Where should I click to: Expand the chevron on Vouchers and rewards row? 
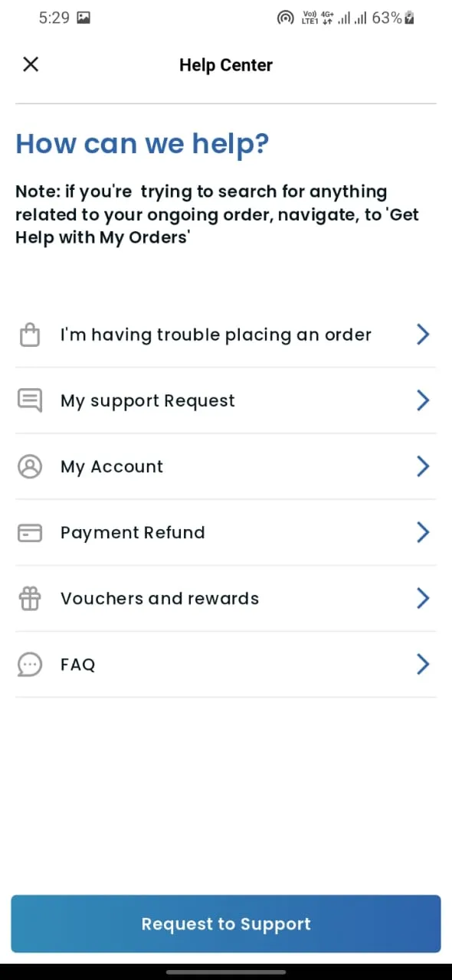tap(422, 598)
